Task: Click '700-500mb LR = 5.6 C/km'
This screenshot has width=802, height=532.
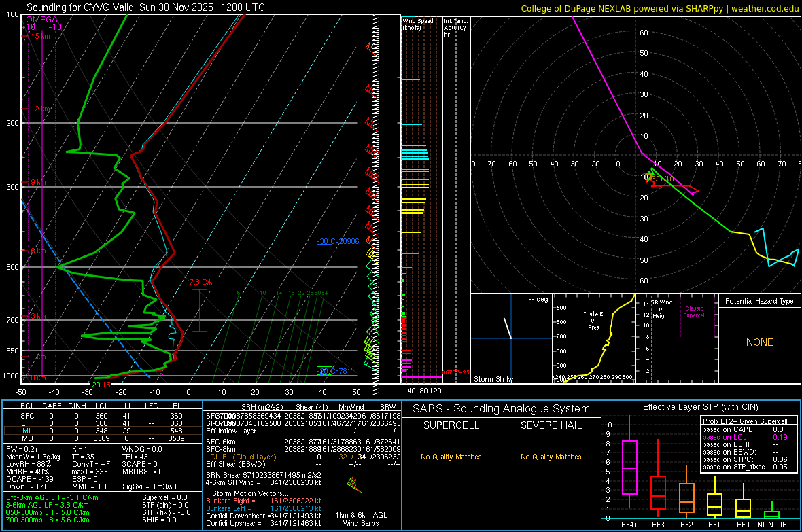Action: [x=48, y=520]
